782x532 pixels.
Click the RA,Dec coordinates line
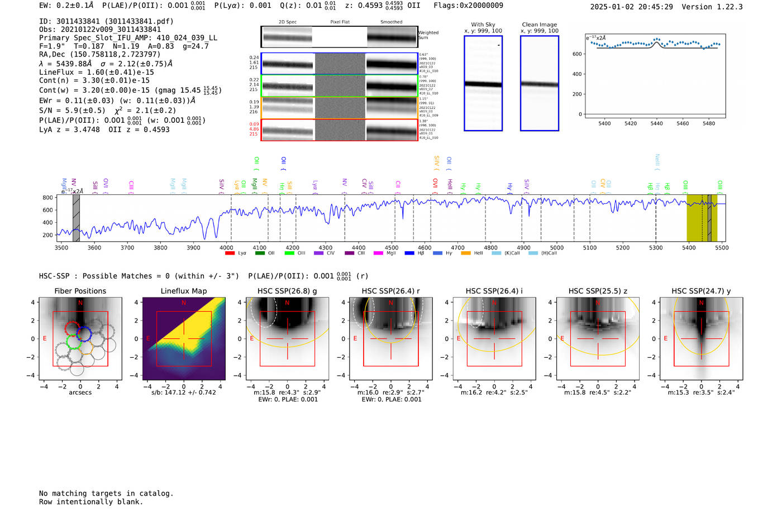pos(99,54)
